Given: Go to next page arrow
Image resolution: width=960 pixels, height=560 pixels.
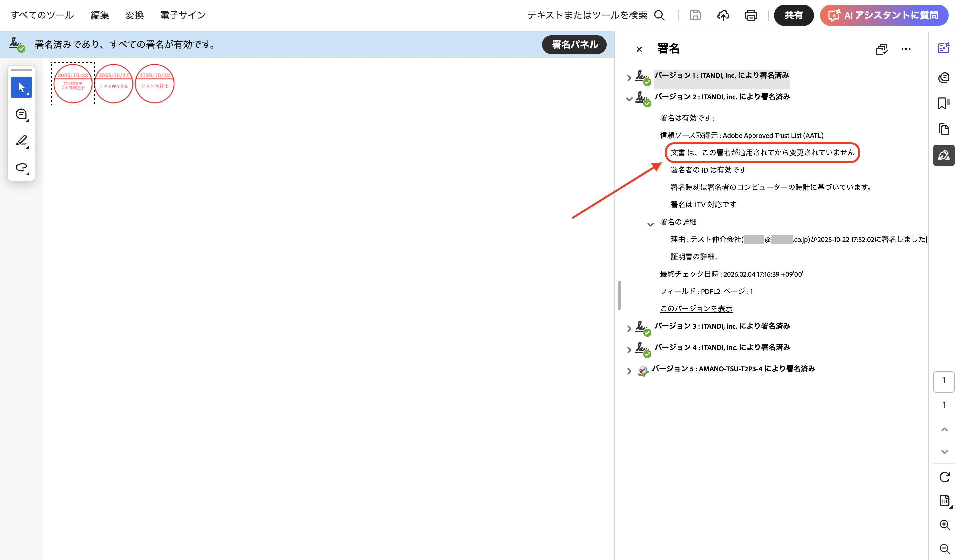Looking at the screenshot, I should click(944, 452).
